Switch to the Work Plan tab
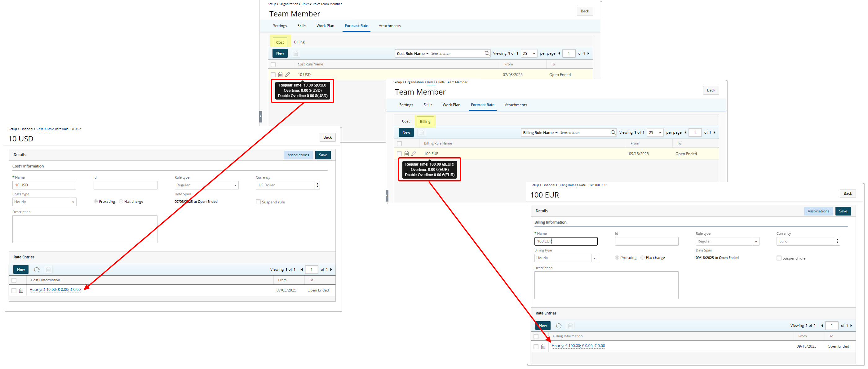This screenshot has height=369, width=868. (x=325, y=26)
